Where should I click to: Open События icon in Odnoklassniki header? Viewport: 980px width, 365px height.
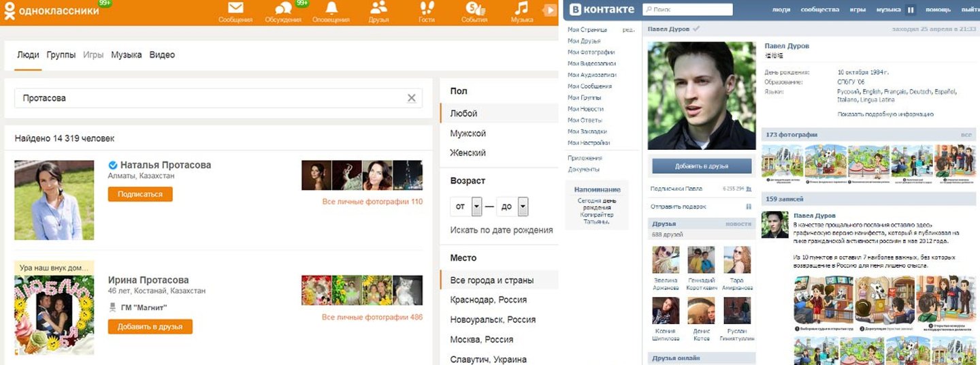click(x=474, y=7)
